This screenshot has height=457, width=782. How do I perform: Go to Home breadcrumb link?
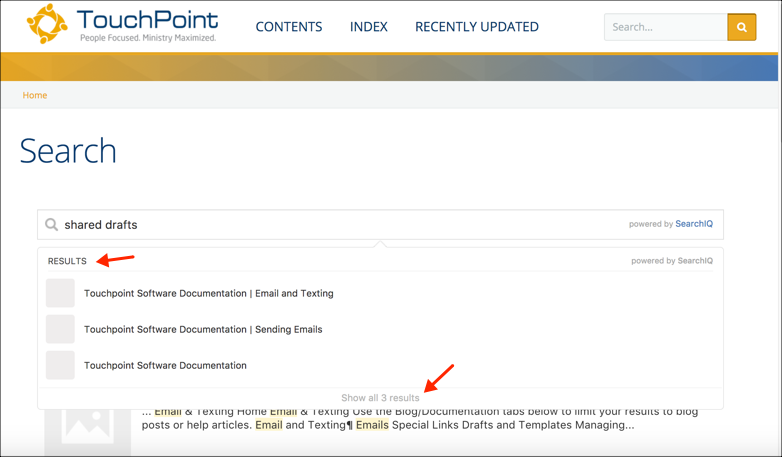coord(34,95)
